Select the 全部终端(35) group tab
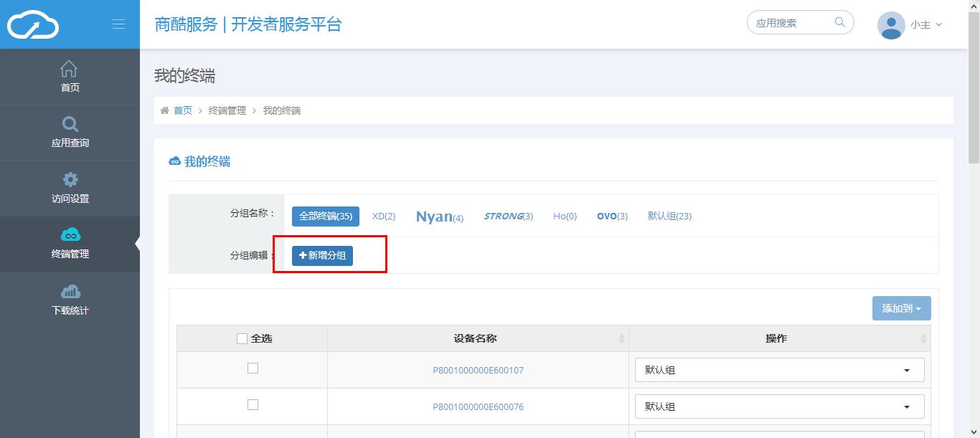The height and width of the screenshot is (438, 980). tap(326, 216)
